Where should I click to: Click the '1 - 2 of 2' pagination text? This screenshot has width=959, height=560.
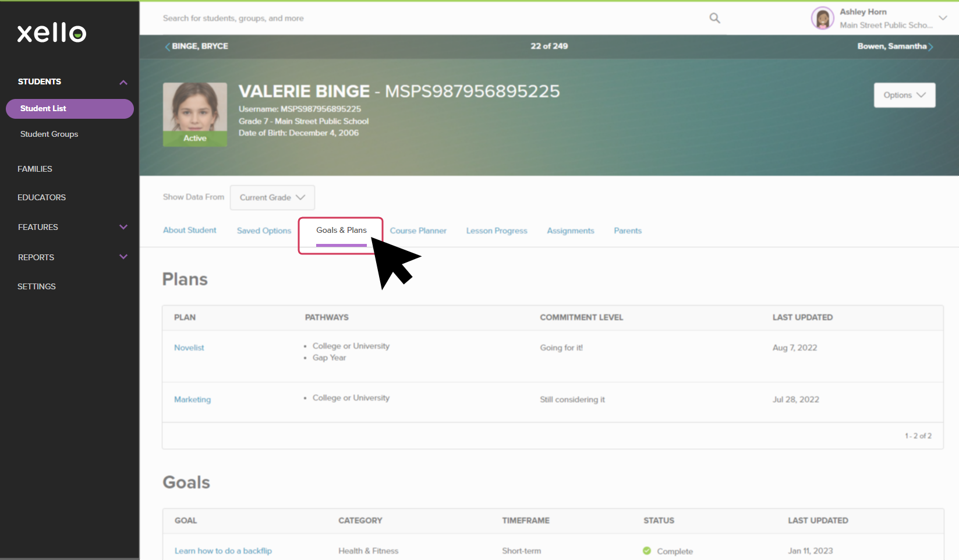[918, 436]
